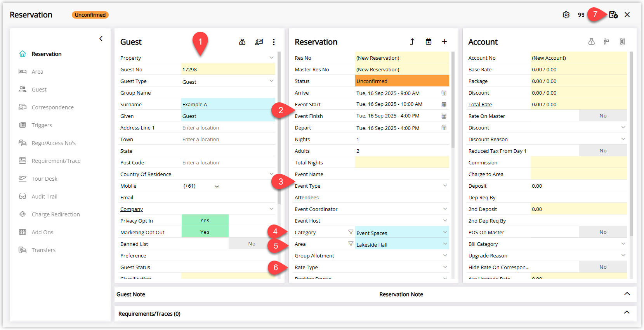Open Transfers in the sidebar

(x=43, y=250)
